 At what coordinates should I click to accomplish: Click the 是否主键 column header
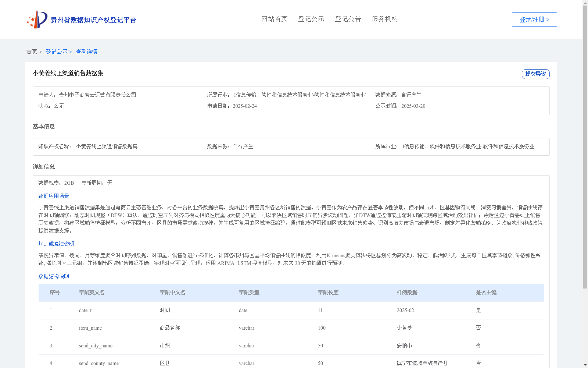(x=486, y=293)
